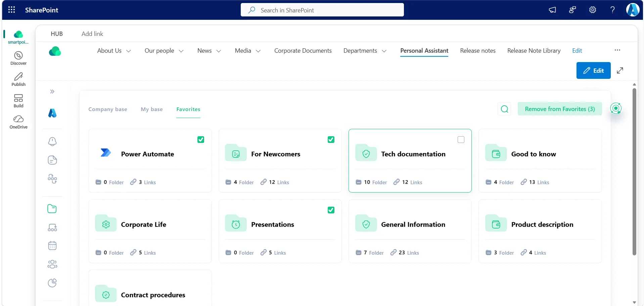This screenshot has width=644, height=306.
Task: Click the Power Automate card icon
Action: tap(106, 153)
